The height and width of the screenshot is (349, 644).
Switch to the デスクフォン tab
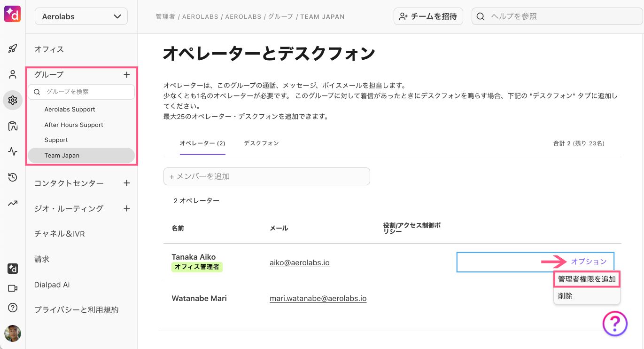click(x=261, y=143)
